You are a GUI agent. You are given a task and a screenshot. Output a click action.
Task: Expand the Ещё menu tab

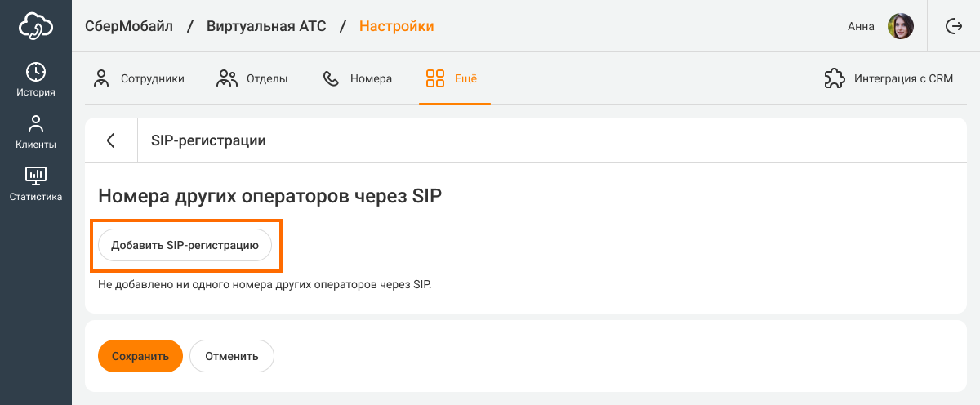(x=452, y=79)
